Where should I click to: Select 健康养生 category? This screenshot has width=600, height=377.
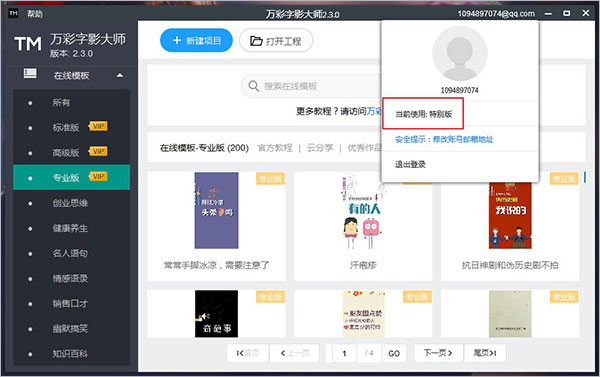pyautogui.click(x=72, y=228)
